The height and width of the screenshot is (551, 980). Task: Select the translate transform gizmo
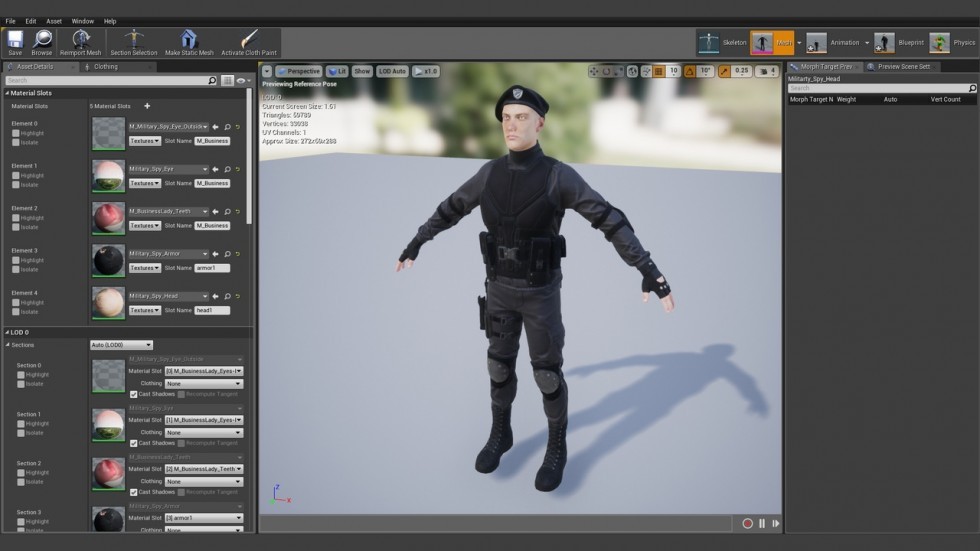[594, 71]
